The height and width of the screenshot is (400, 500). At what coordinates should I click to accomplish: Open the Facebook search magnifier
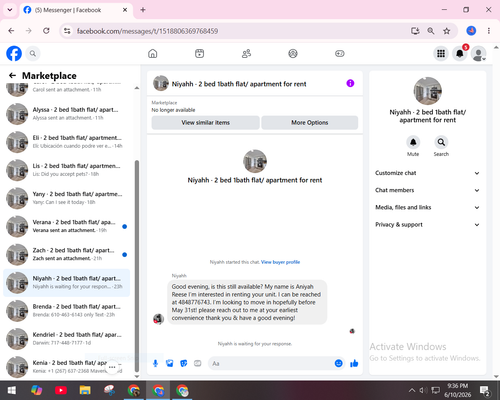pyautogui.click(x=33, y=53)
